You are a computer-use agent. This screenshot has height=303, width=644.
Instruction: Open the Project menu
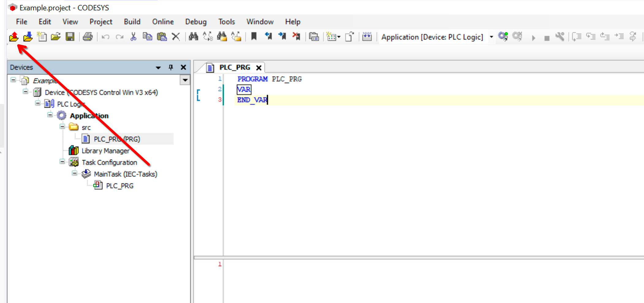tap(101, 22)
